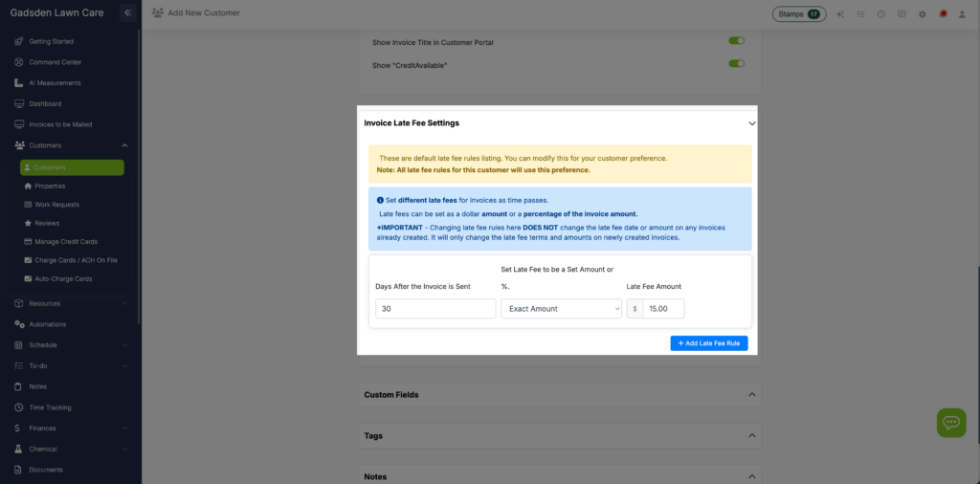Click the Days After Invoice is Sent field

click(x=435, y=309)
